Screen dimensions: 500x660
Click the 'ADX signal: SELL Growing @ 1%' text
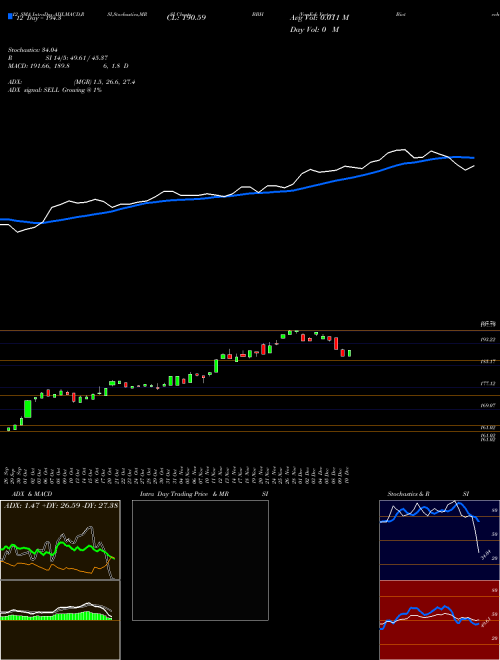click(55, 90)
